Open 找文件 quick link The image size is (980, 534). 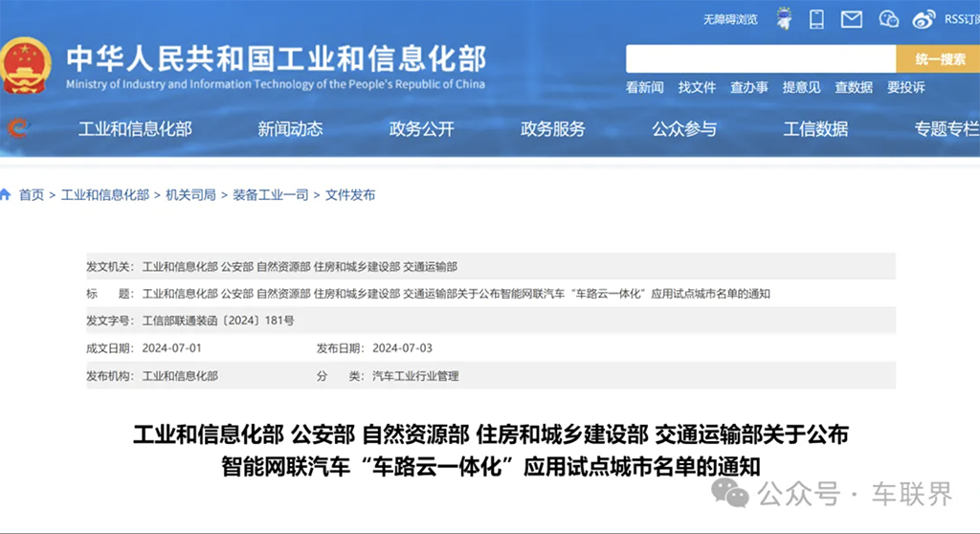click(x=697, y=87)
